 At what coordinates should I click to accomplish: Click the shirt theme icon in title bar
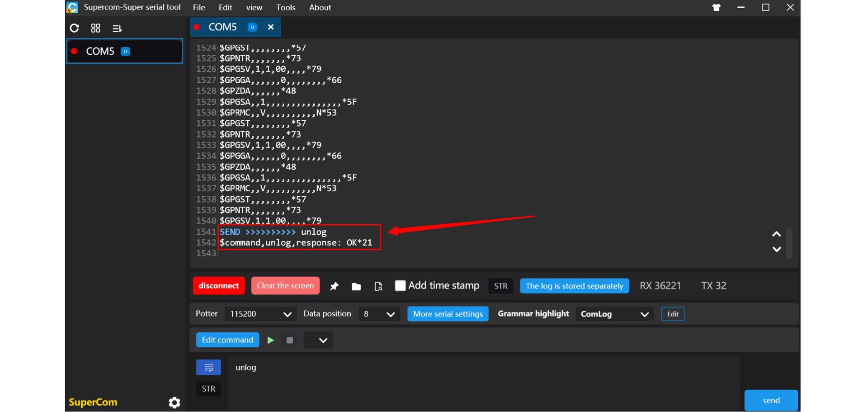point(716,8)
